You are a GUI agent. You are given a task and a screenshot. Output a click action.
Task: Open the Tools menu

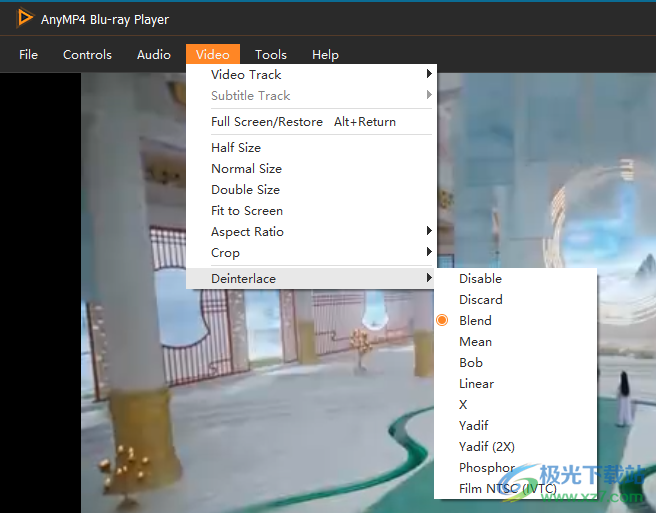tap(271, 54)
